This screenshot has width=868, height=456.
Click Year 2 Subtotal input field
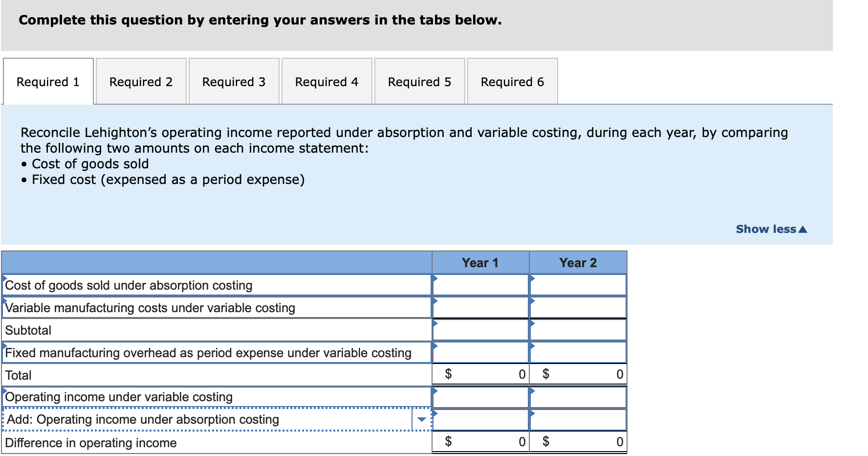tap(579, 329)
